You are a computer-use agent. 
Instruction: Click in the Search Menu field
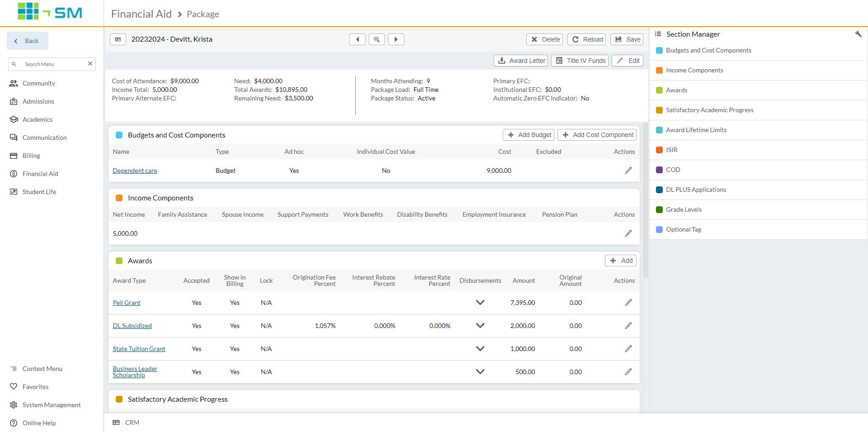coord(52,64)
